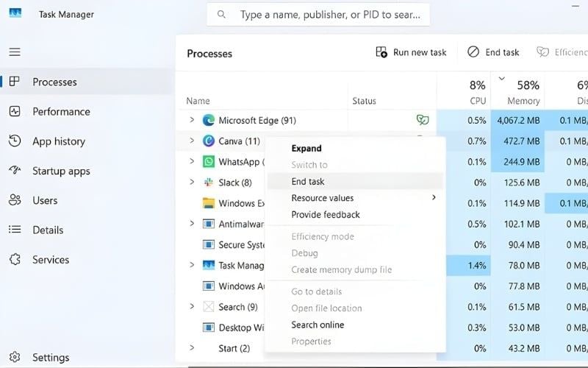Click the End task toolbar button
This screenshot has height=368, width=588.
(493, 52)
